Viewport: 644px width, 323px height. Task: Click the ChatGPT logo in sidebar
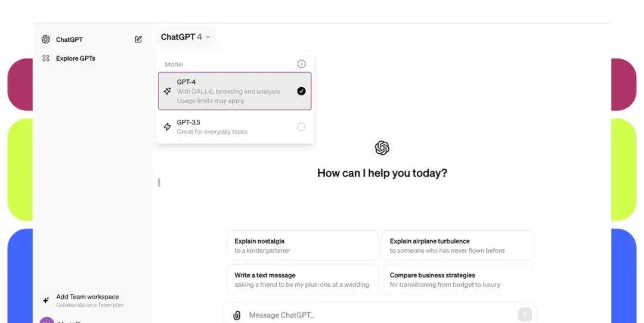click(45, 39)
